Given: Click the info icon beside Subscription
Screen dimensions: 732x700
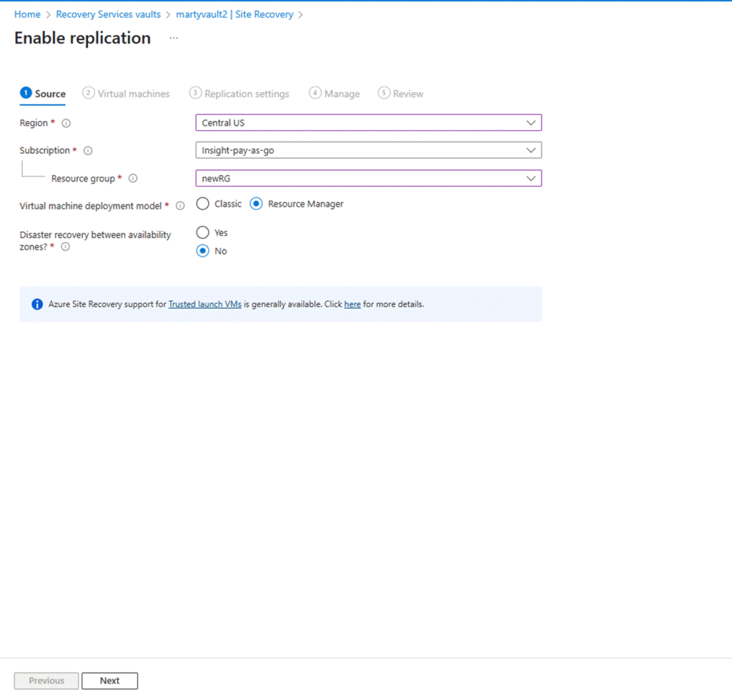Looking at the screenshot, I should pyautogui.click(x=89, y=151).
